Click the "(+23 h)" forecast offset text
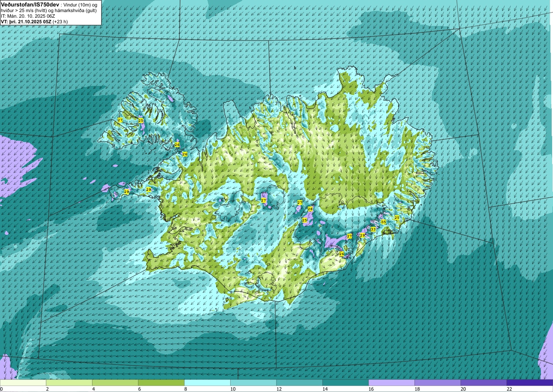 coord(60,21)
